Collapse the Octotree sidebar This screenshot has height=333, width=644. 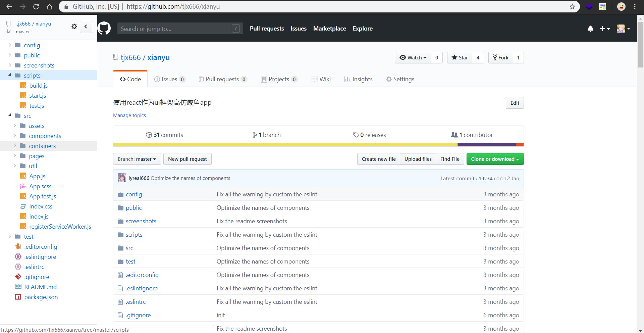click(86, 27)
